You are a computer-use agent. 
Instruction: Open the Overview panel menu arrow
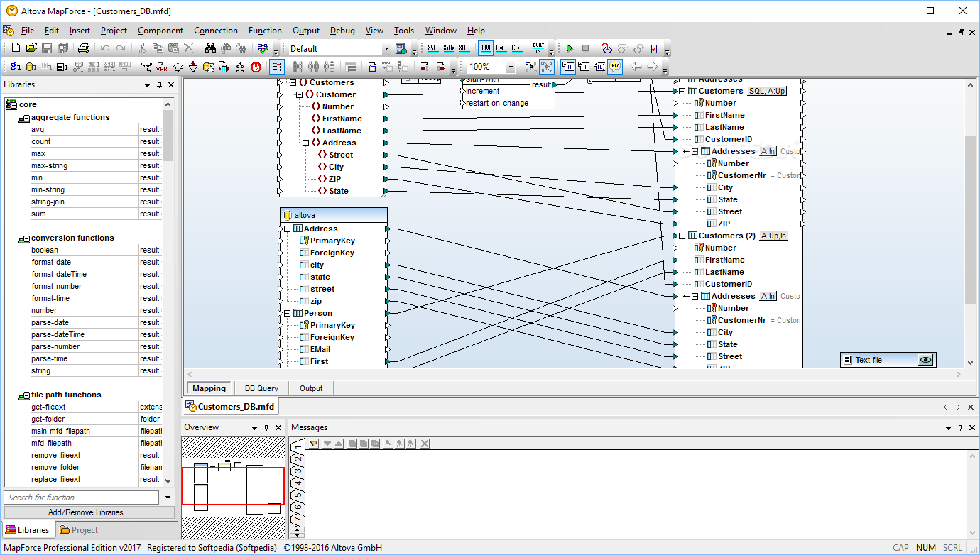(x=254, y=428)
